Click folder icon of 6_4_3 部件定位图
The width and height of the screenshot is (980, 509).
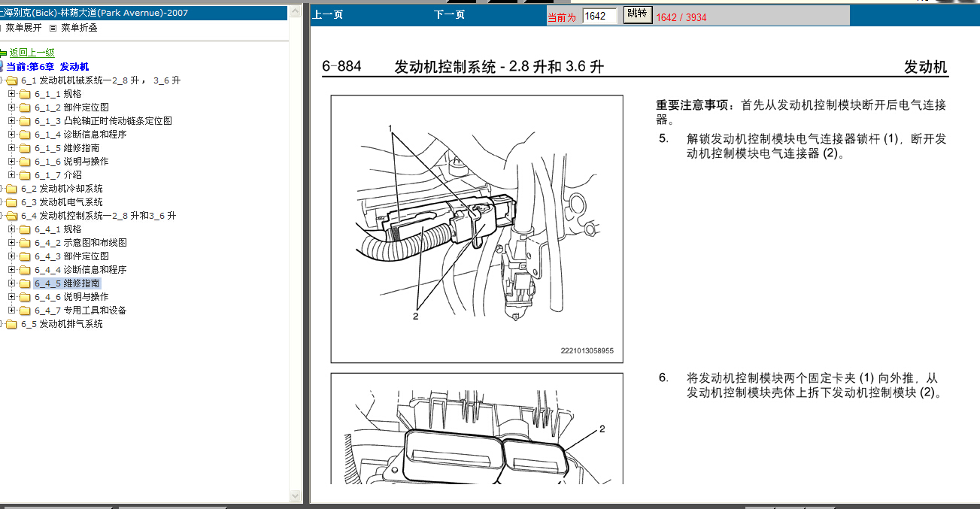pyautogui.click(x=25, y=256)
